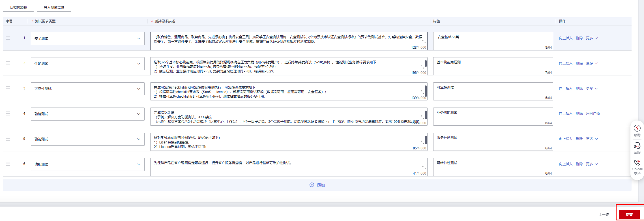Grab the drag handle icon of row 2
The height and width of the screenshot is (221, 644).
[8, 63]
